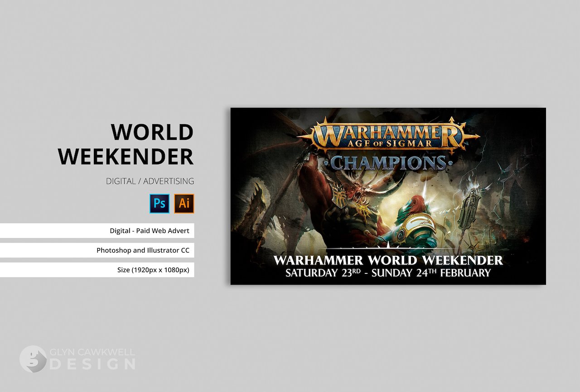Click the Illustrator Ai icon
This screenshot has height=392, width=580.
[184, 203]
